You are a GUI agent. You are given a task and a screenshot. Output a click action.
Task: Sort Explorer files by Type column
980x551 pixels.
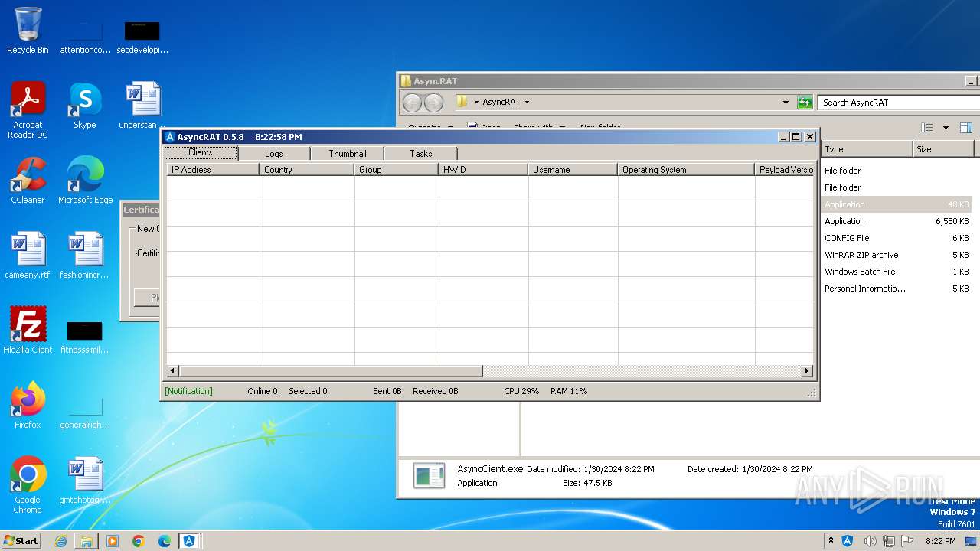[x=867, y=149]
